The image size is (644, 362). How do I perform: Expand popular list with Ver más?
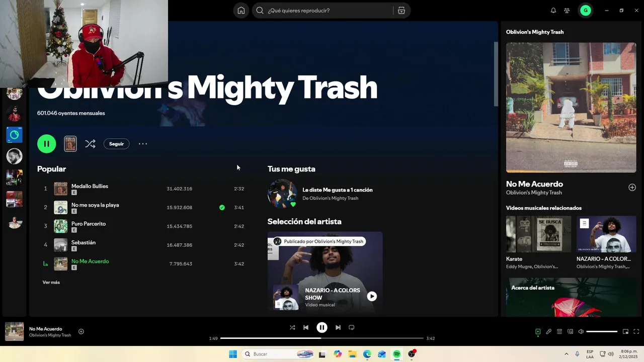(51, 283)
